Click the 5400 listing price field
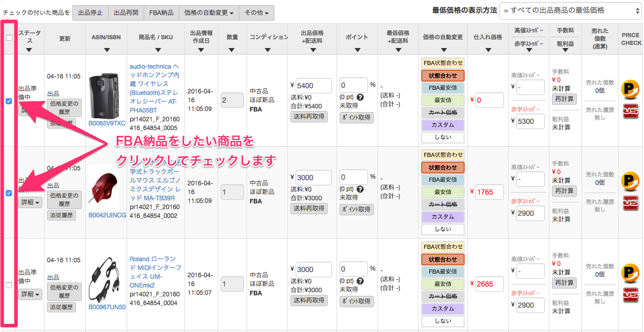The width and height of the screenshot is (644, 332). (314, 86)
